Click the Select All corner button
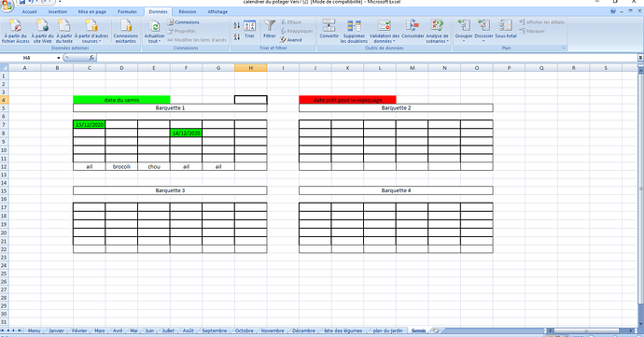The height and width of the screenshot is (337, 644). (x=4, y=68)
